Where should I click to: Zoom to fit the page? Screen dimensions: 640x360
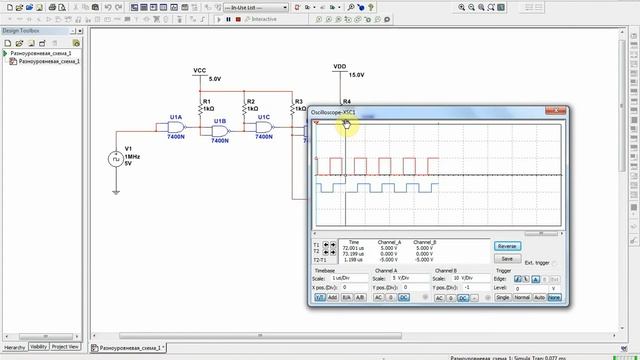491,7
